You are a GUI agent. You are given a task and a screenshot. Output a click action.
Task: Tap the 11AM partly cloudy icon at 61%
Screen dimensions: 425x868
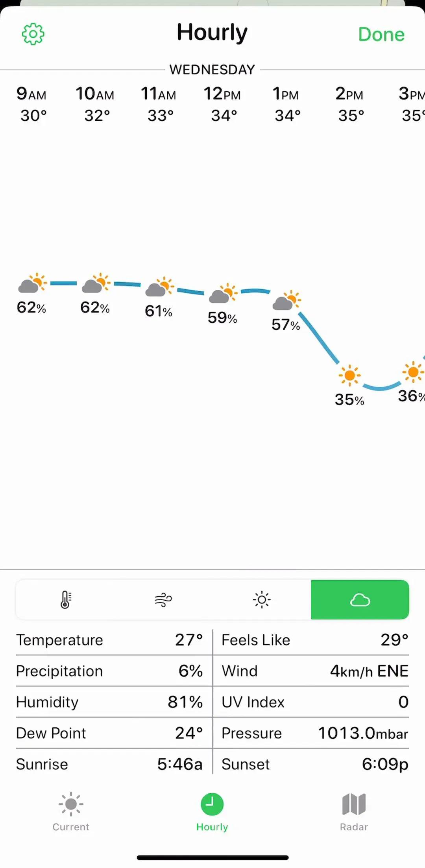point(160,287)
